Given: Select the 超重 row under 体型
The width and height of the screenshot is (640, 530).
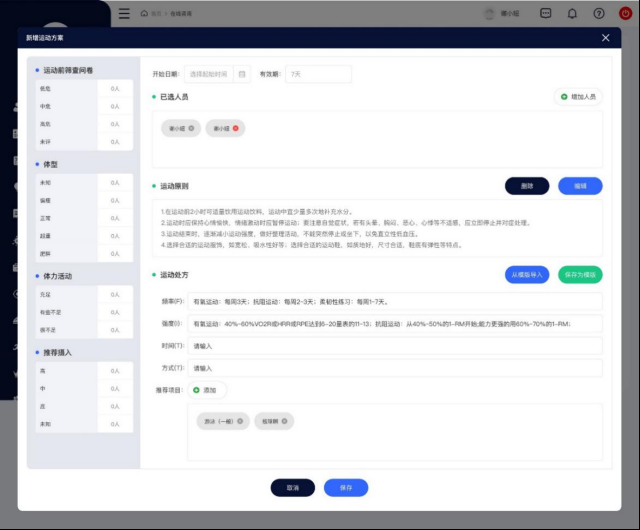Looking at the screenshot, I should [84, 236].
